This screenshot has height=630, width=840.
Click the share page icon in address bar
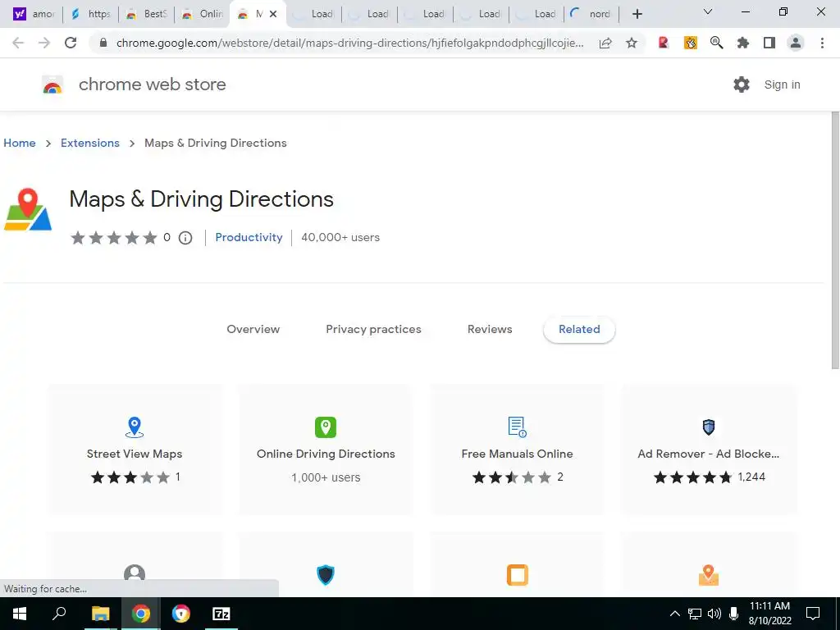coord(605,43)
